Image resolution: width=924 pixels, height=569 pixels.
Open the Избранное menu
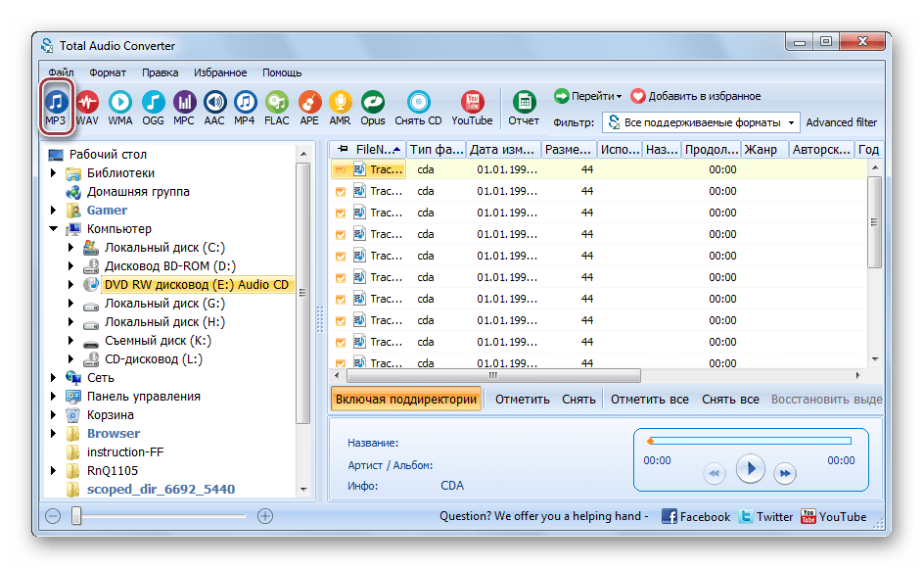click(x=220, y=72)
